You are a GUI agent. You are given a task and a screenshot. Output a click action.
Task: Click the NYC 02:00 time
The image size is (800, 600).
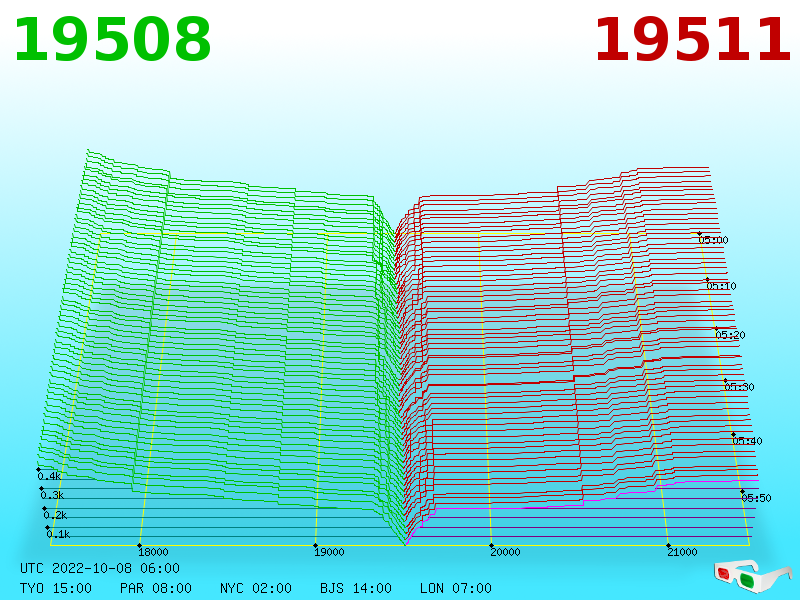coord(256,588)
